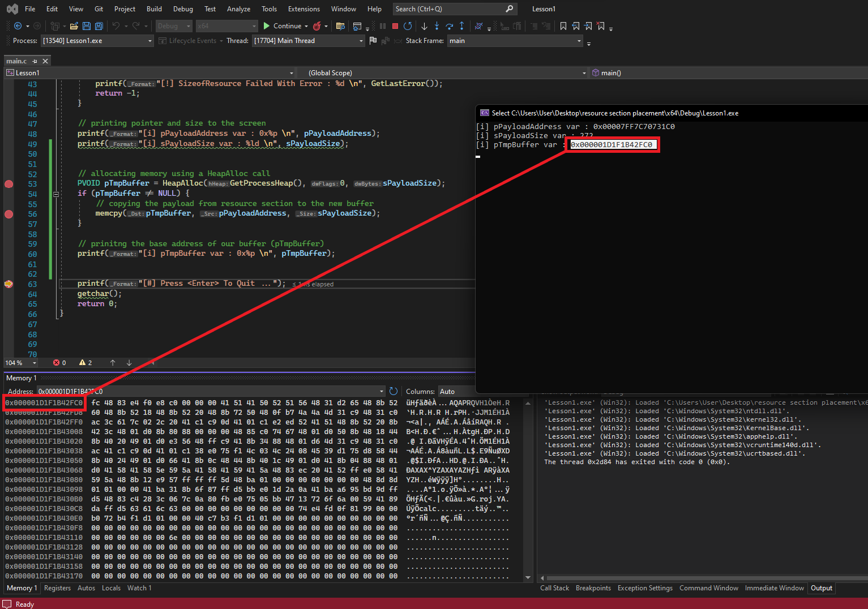This screenshot has height=609, width=868.
Task: Stop debugging with the red square icon
Action: coord(395,26)
